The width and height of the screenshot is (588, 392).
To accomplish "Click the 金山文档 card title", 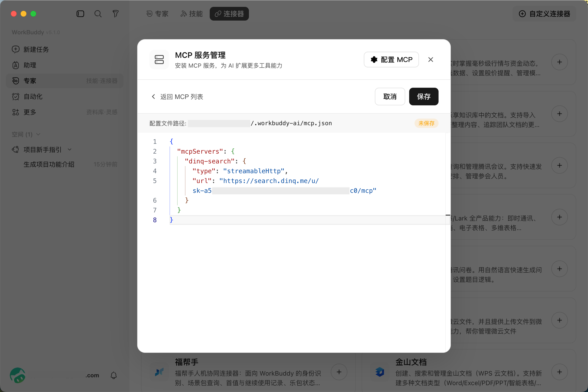I will tap(411, 362).
